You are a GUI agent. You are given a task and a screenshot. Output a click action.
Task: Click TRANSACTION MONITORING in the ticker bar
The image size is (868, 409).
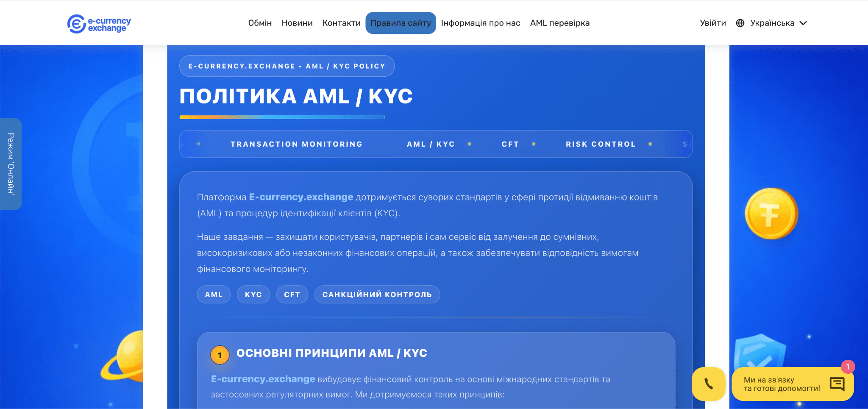click(x=296, y=144)
